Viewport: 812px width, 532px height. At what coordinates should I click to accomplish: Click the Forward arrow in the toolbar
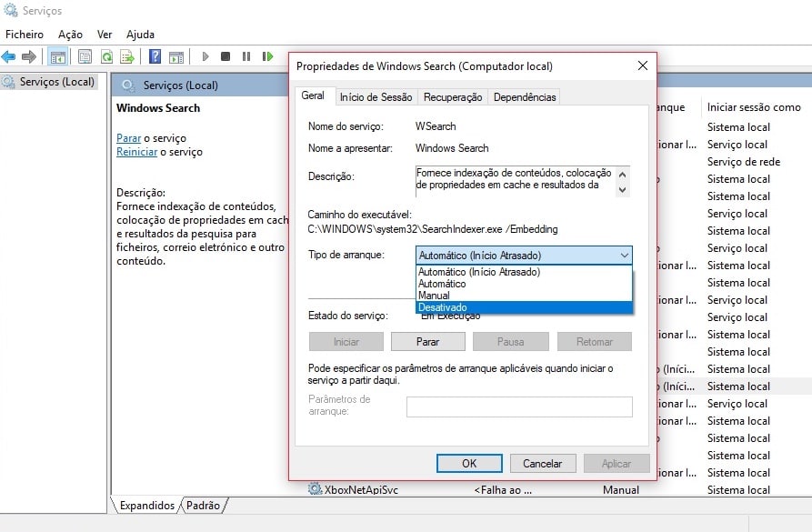click(x=29, y=56)
